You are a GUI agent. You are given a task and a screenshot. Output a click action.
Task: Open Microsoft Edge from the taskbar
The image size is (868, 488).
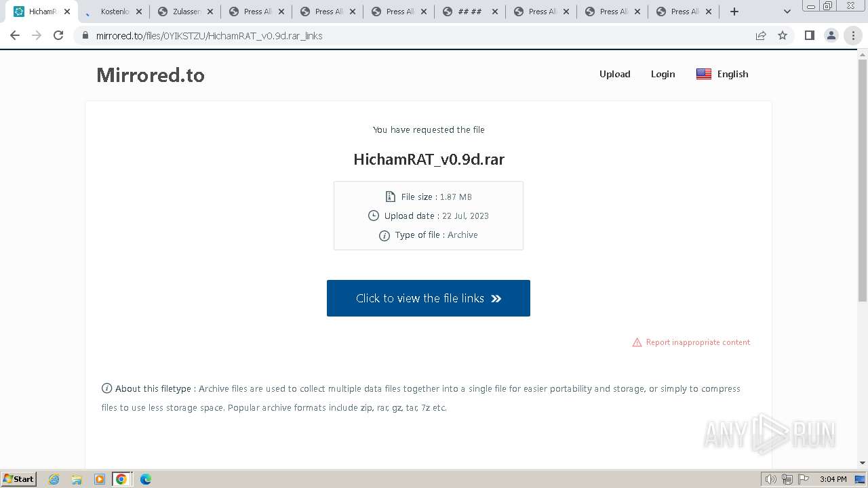pos(145,479)
